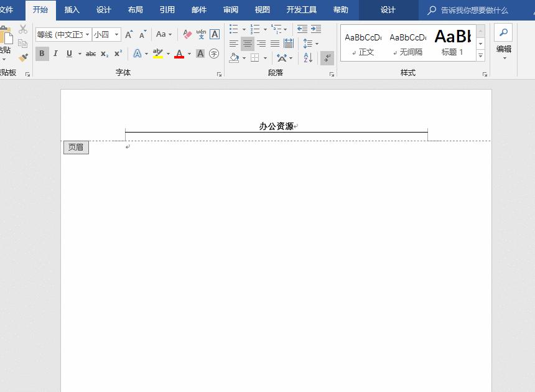Click the Justify alignment icon
This screenshot has height=392, width=535.
275,44
